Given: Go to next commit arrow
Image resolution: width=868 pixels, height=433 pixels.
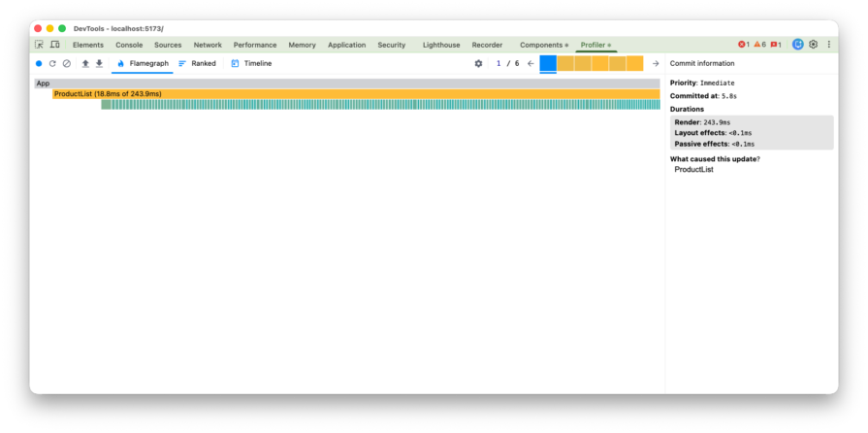Looking at the screenshot, I should pos(656,64).
